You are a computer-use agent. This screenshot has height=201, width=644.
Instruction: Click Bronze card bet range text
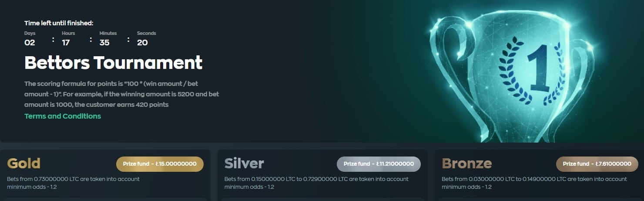(x=534, y=179)
